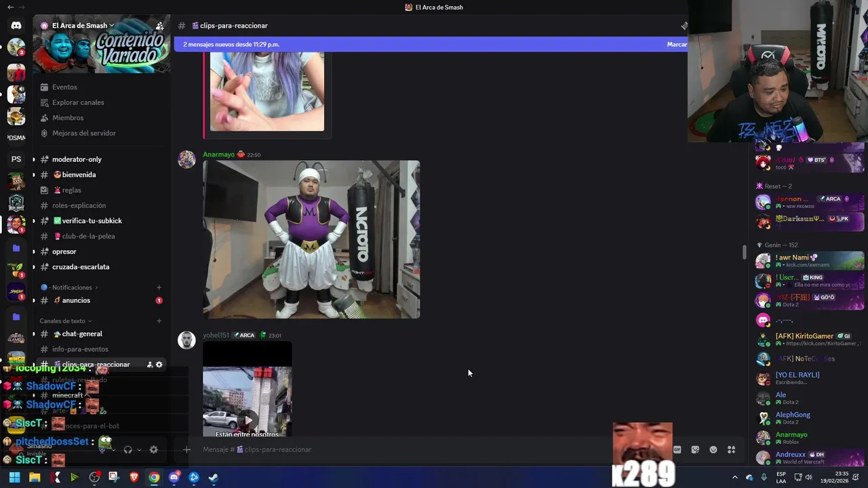Open the GIF picker
This screenshot has width=868, height=488.
click(677, 449)
